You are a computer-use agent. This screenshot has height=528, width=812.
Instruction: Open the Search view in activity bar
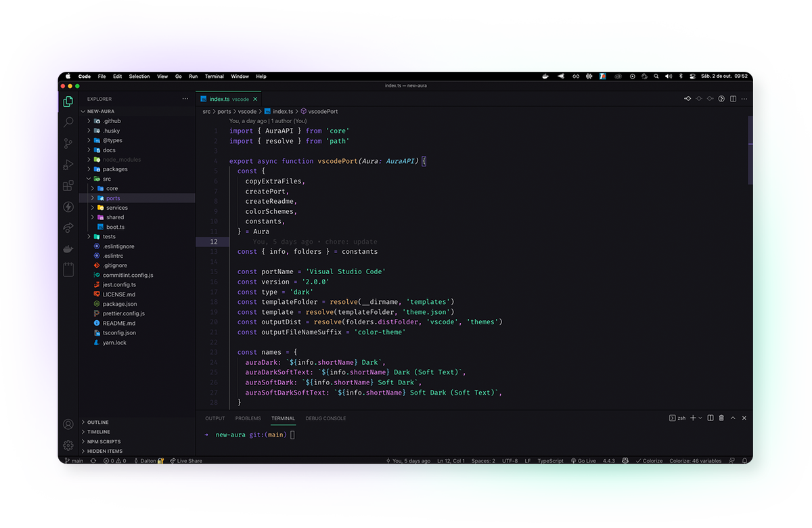(x=68, y=123)
